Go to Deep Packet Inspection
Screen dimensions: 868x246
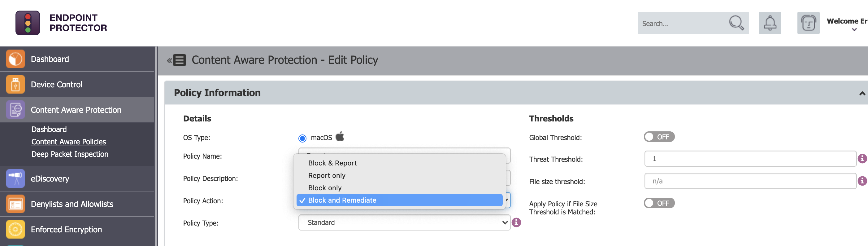tap(70, 154)
